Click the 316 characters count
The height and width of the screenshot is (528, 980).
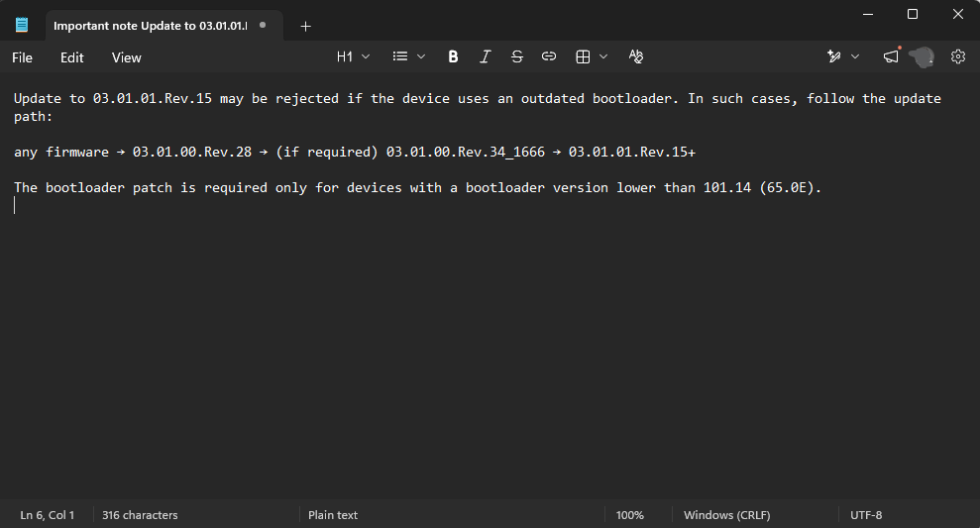140,515
